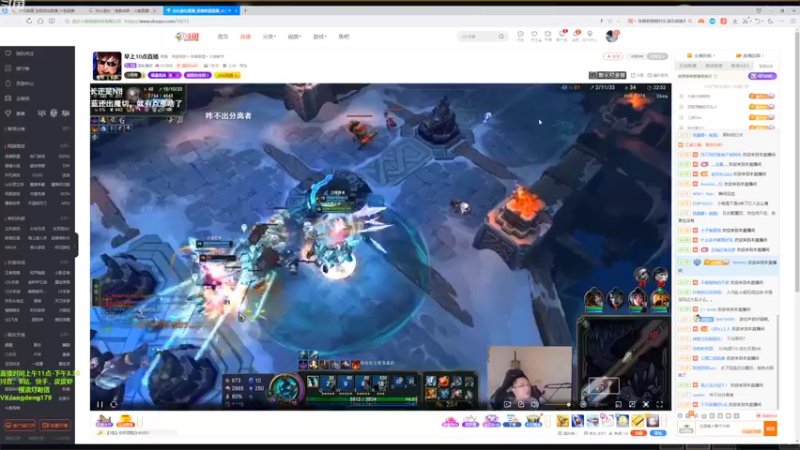Click the browser address bar URL
Image resolution: width=800 pixels, height=450 pixels.
click(x=157, y=21)
